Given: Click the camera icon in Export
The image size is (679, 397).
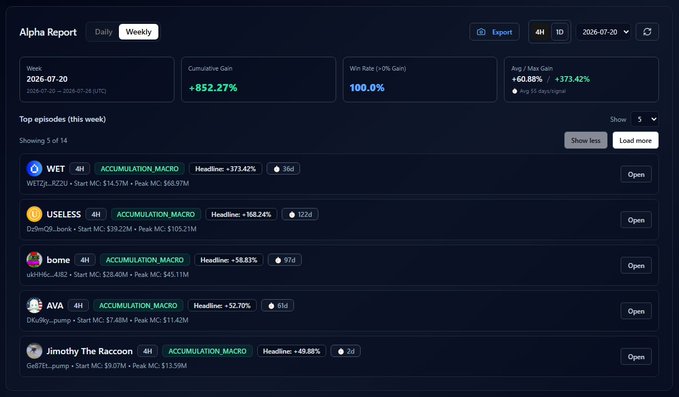Looking at the screenshot, I should (481, 32).
